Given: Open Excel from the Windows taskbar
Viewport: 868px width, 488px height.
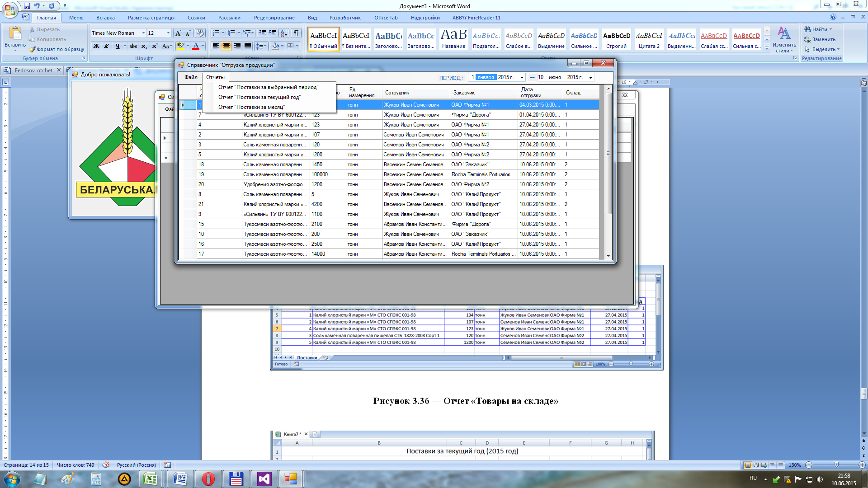Looking at the screenshot, I should [150, 479].
